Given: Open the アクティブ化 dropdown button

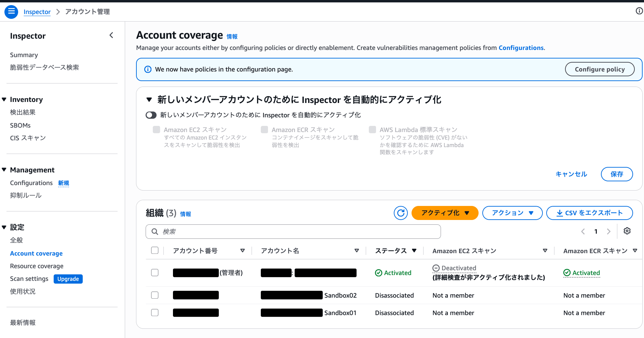Looking at the screenshot, I should coord(445,213).
